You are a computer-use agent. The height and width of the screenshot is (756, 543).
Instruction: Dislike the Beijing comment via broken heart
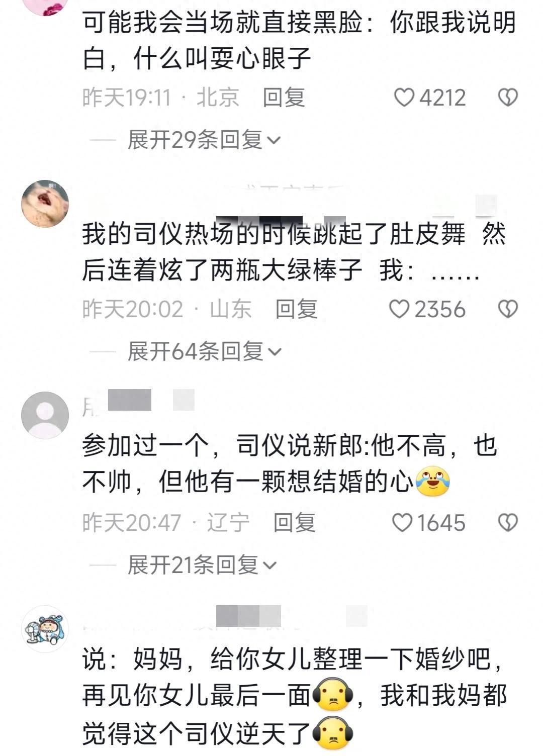(508, 98)
